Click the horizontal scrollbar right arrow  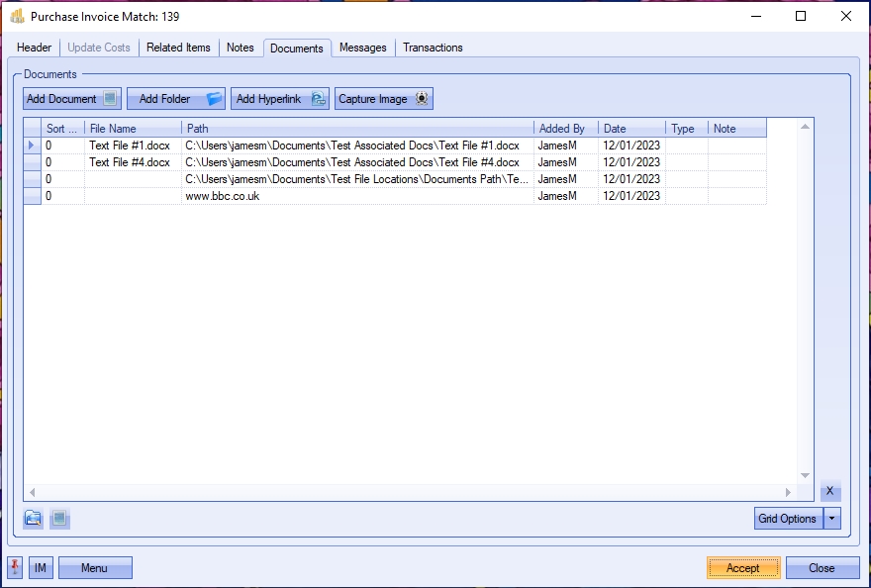(x=789, y=492)
